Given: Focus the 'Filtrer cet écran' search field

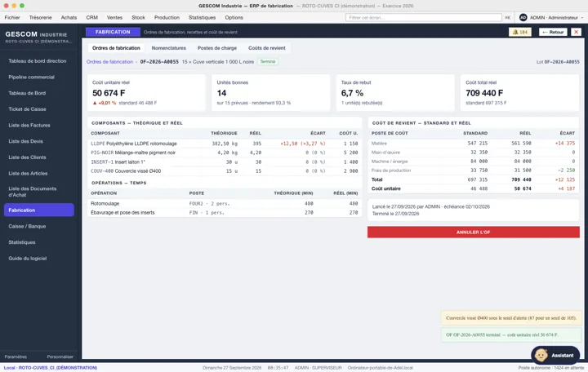Looking at the screenshot, I should (x=423, y=18).
